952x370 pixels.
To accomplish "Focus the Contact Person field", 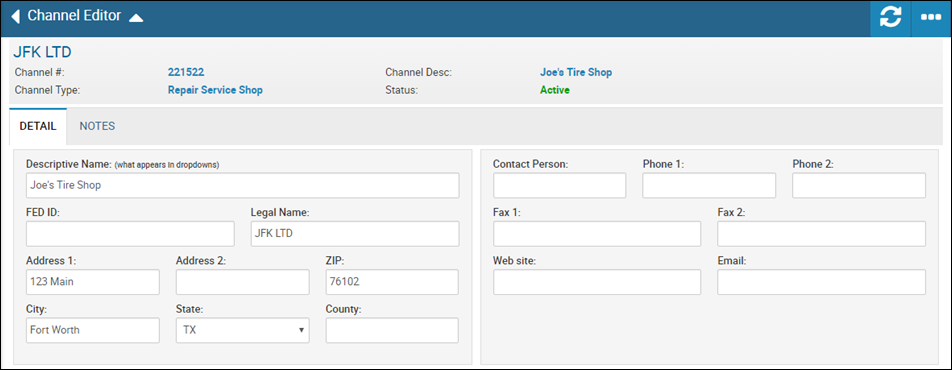I will pyautogui.click(x=559, y=185).
